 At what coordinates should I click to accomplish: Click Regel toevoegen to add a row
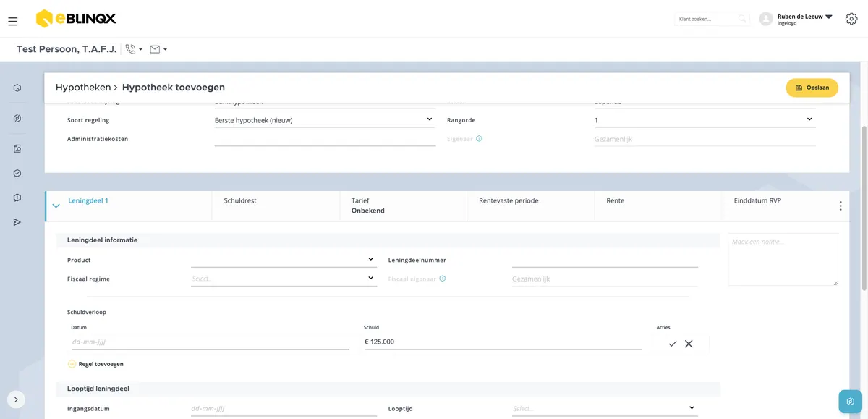[x=95, y=364]
